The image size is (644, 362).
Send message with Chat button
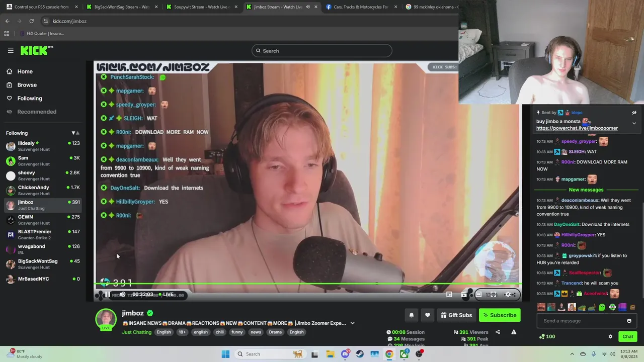[627, 336]
